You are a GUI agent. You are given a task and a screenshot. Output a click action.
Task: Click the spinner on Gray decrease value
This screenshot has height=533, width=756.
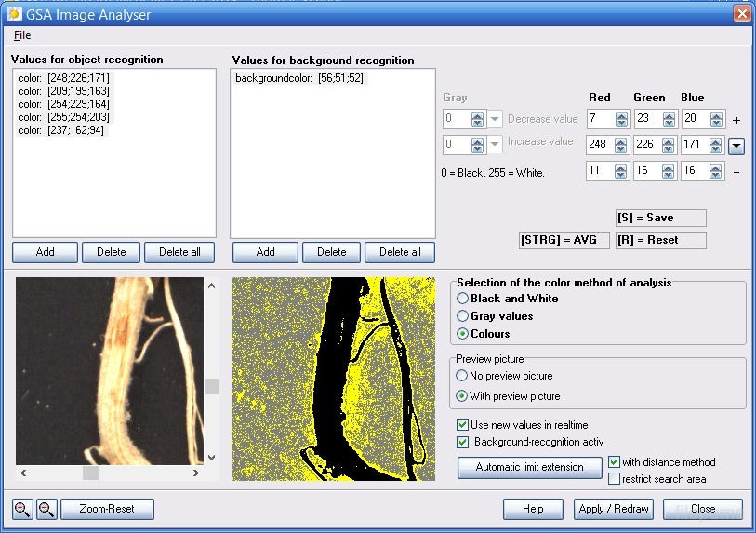pos(477,120)
